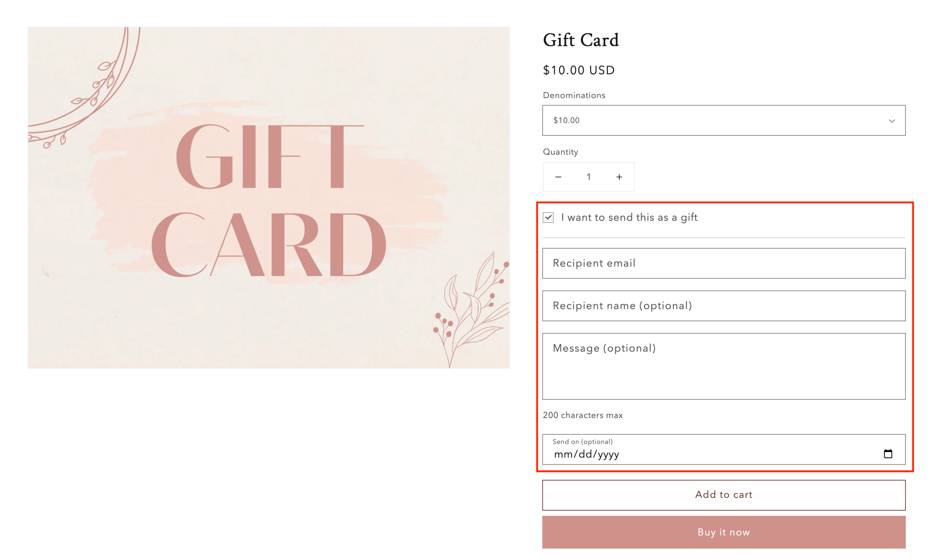Open the Denominations $10.00 dropdown

724,120
